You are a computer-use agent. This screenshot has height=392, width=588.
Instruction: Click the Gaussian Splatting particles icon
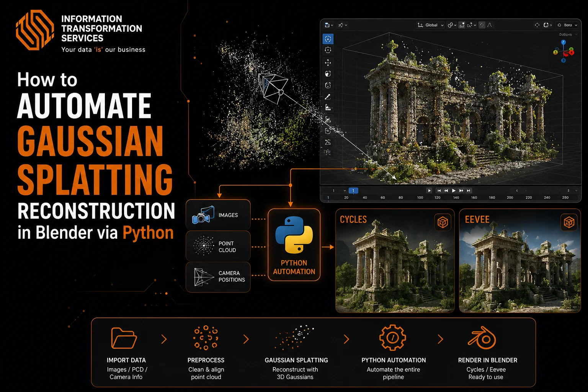point(295,337)
